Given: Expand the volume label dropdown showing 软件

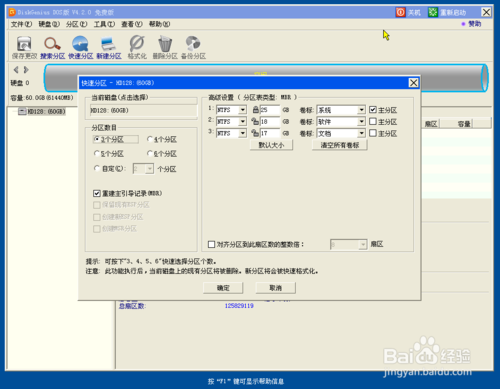Looking at the screenshot, I should pyautogui.click(x=362, y=121).
